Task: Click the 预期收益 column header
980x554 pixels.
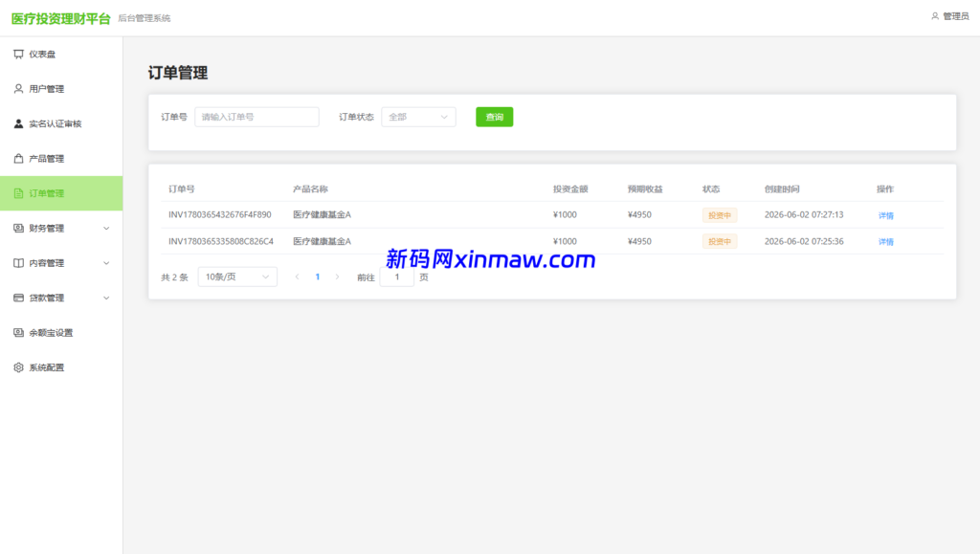Action: click(645, 188)
